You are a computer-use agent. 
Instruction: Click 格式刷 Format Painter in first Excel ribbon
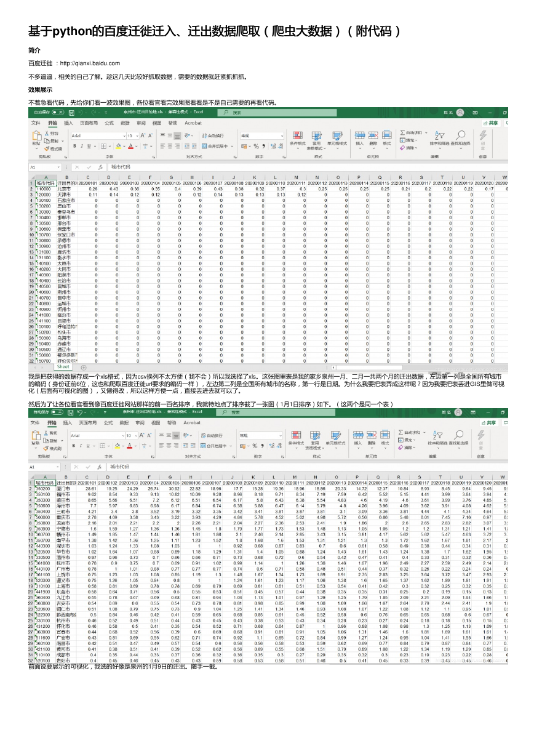[x=54, y=149]
